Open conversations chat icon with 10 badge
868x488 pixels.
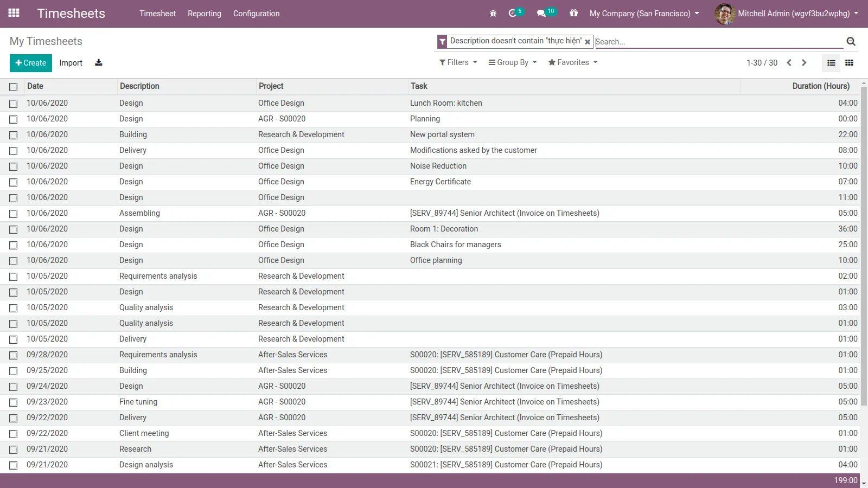pyautogui.click(x=546, y=13)
